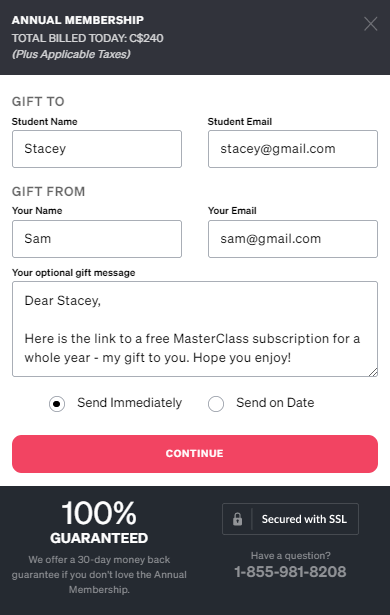The height and width of the screenshot is (615, 390).
Task: Click the SSL padlock icon
Action: point(237,519)
